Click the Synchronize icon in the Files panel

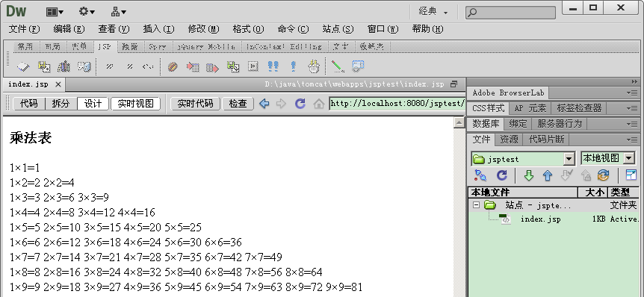click(x=604, y=175)
